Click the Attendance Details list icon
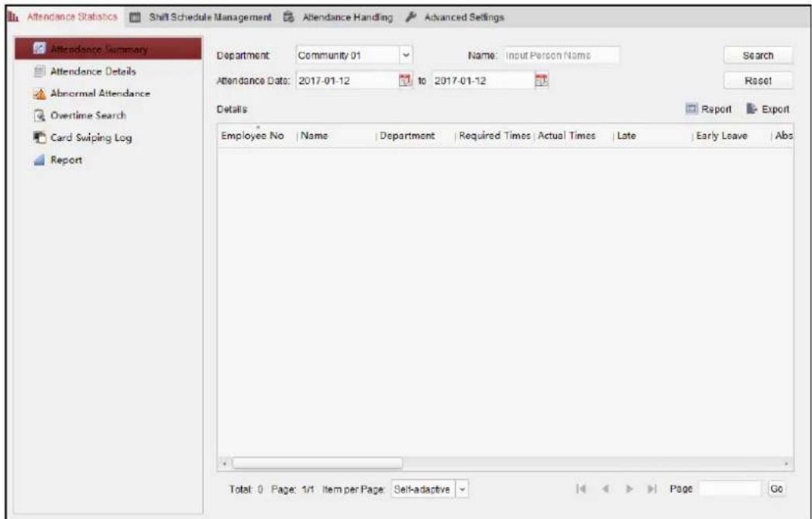812x519 pixels. pos(40,71)
